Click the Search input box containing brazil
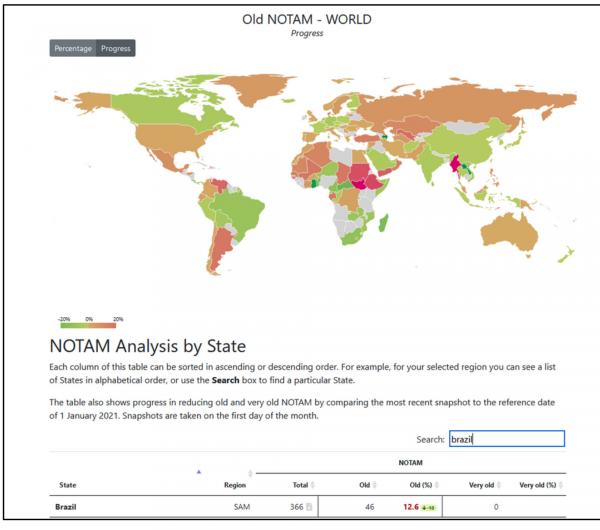This screenshot has height=530, width=600. 507,439
